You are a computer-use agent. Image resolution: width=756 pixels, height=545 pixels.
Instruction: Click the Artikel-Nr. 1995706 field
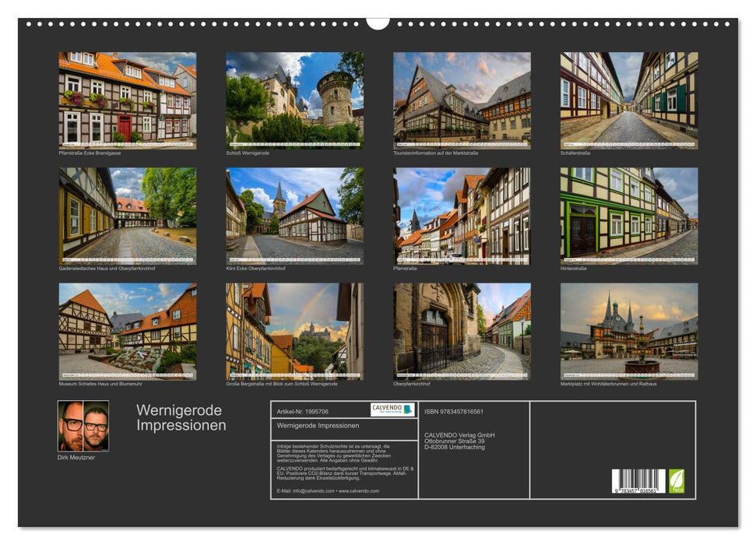pyautogui.click(x=304, y=410)
